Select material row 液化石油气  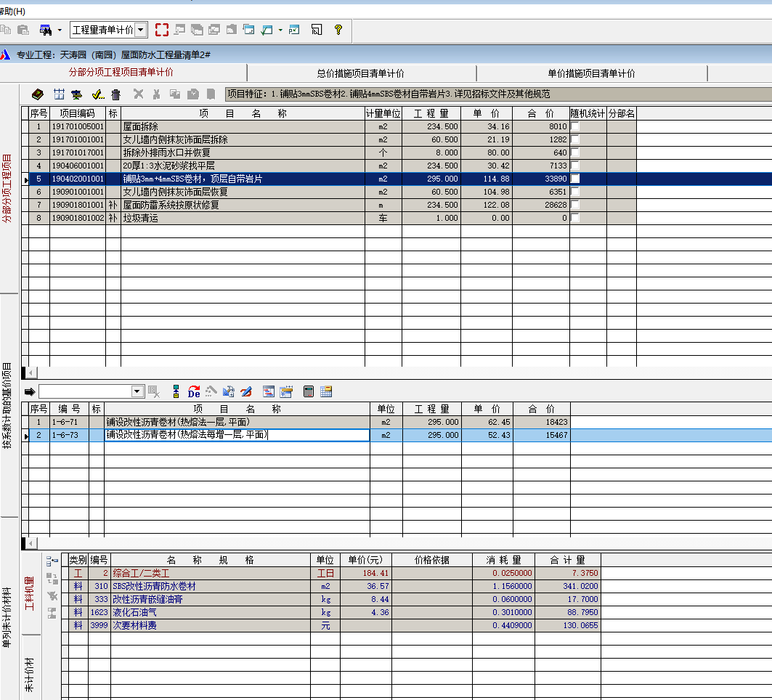click(x=334, y=612)
